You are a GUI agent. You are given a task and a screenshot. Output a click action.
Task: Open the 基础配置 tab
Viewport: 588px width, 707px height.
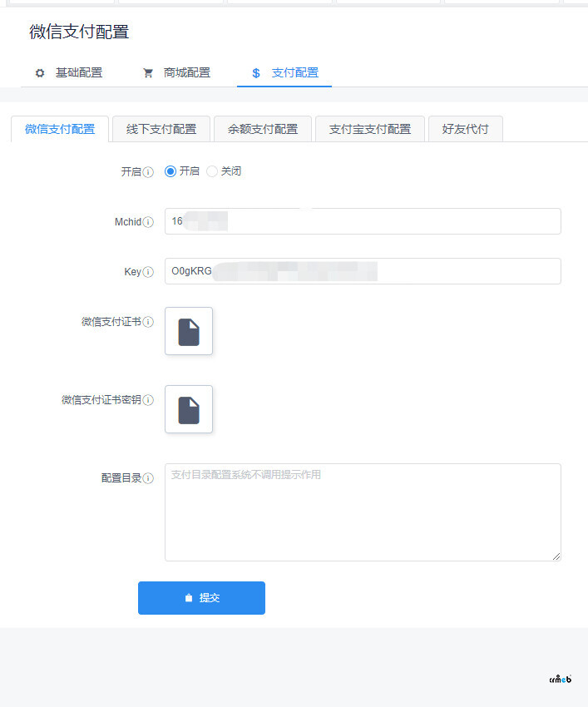(x=69, y=73)
